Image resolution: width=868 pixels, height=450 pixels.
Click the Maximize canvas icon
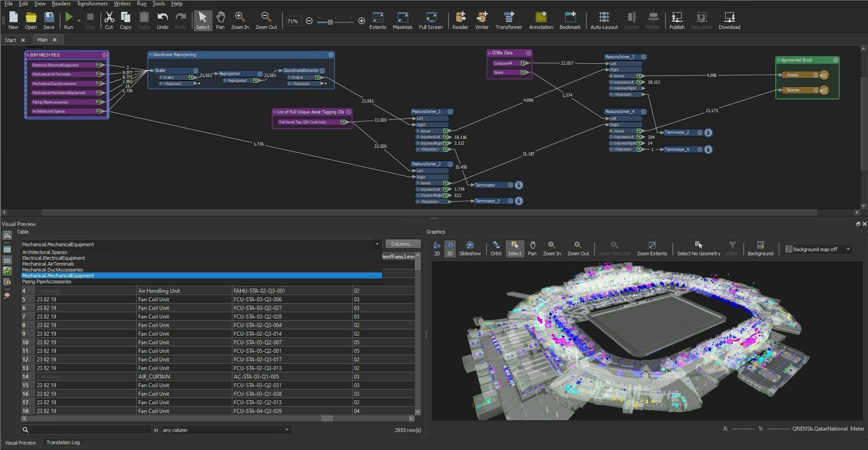(402, 20)
